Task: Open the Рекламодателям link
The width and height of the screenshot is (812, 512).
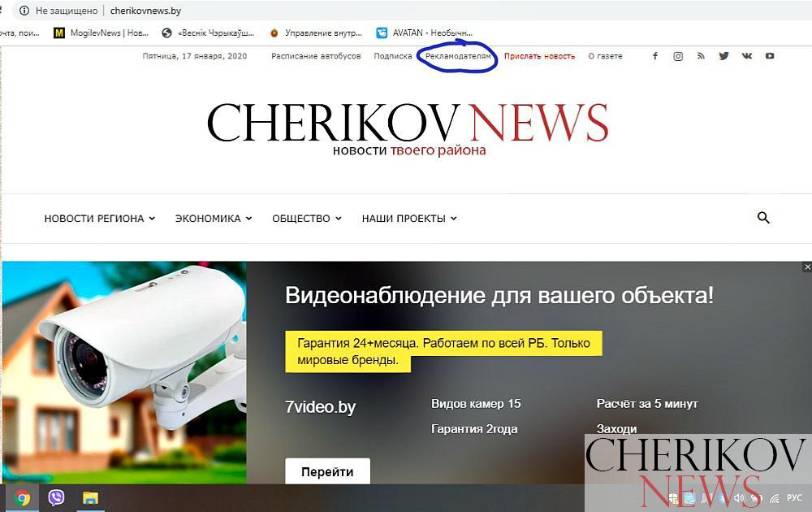Action: pos(458,56)
